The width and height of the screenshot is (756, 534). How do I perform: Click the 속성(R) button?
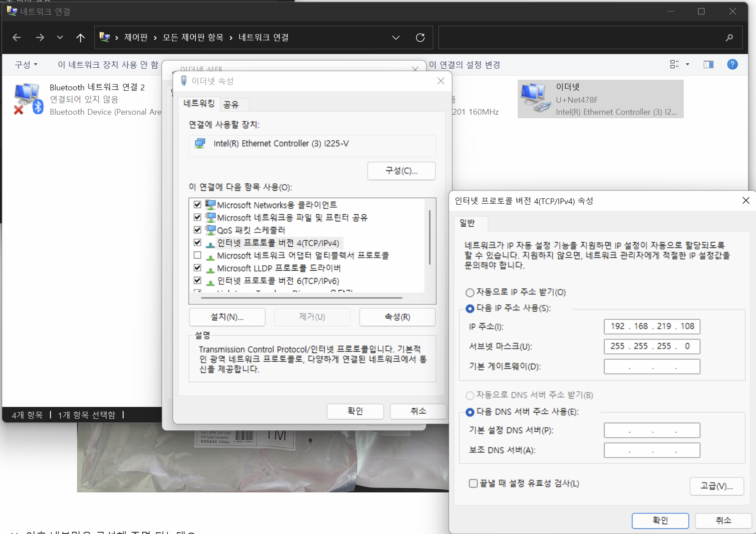click(397, 317)
